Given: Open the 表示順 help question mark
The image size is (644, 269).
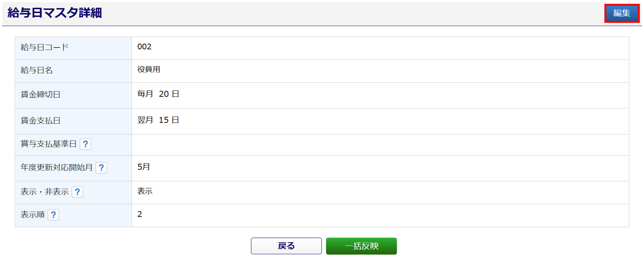Looking at the screenshot, I should 53,215.
